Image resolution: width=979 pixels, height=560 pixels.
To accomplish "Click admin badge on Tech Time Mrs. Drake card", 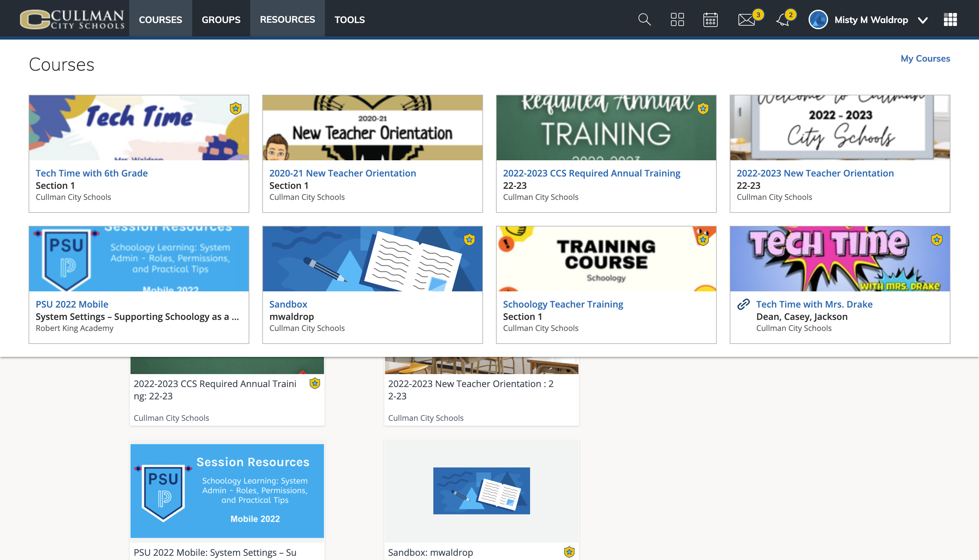I will [937, 240].
